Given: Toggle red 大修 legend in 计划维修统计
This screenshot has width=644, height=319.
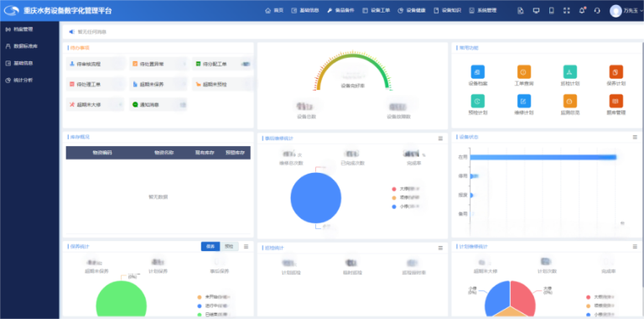Looking at the screenshot, I should 600,297.
